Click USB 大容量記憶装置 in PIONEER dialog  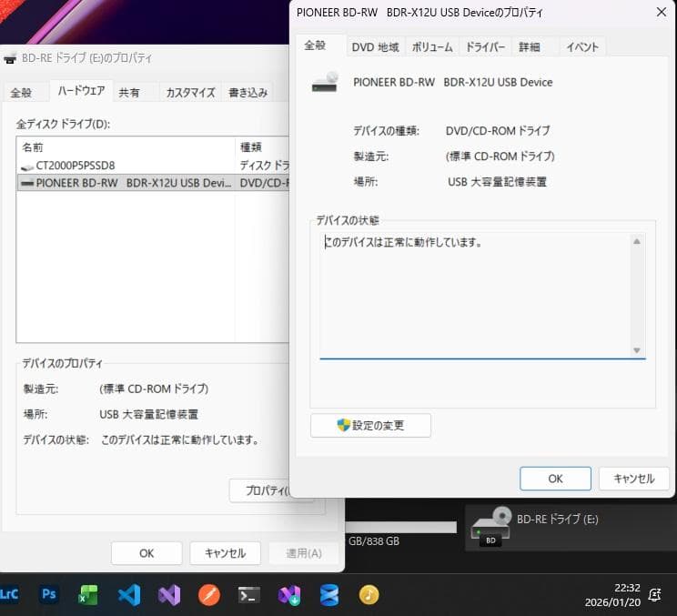(x=497, y=182)
